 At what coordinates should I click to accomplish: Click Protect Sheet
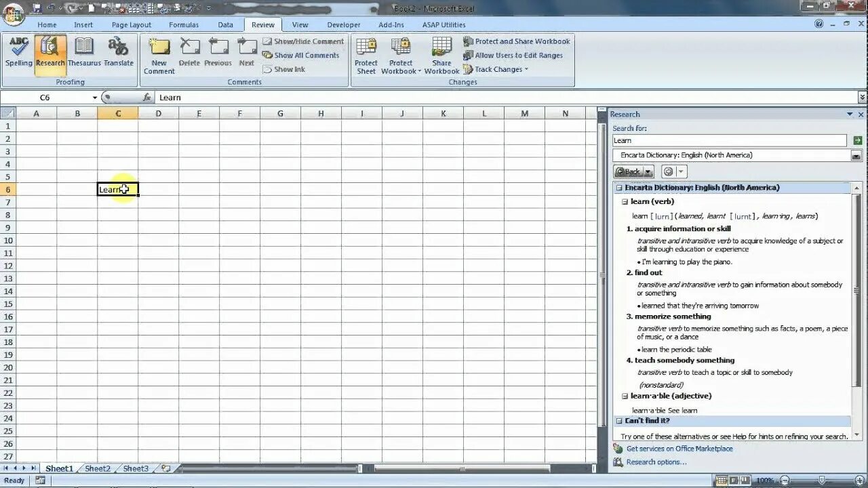(366, 56)
